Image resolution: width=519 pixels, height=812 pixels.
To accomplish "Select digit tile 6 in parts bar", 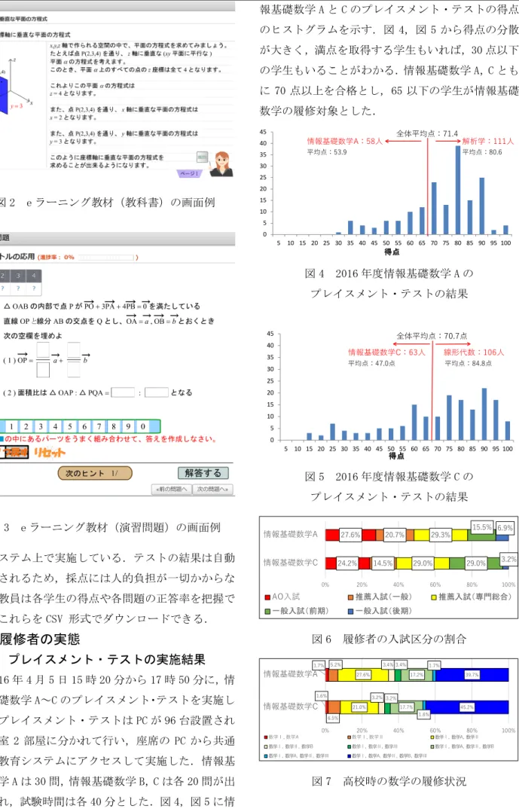I will tap(84, 426).
